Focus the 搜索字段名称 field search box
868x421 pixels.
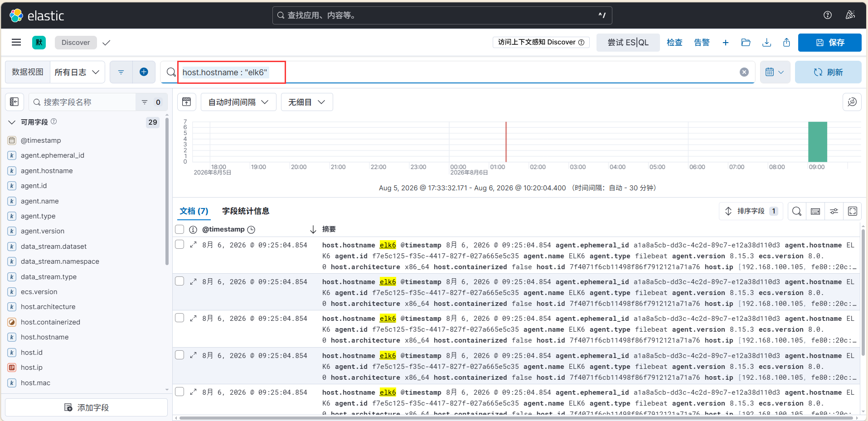[82, 102]
